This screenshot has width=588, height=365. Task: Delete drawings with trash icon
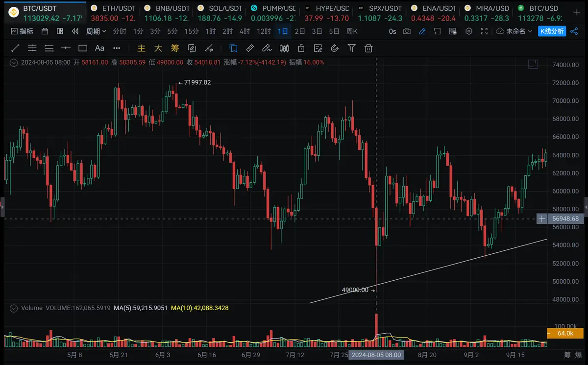368,49
